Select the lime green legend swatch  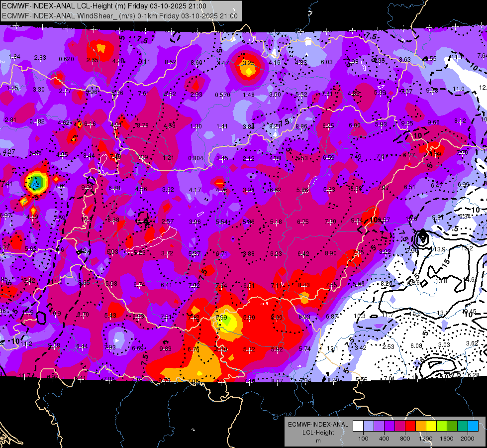442,426
